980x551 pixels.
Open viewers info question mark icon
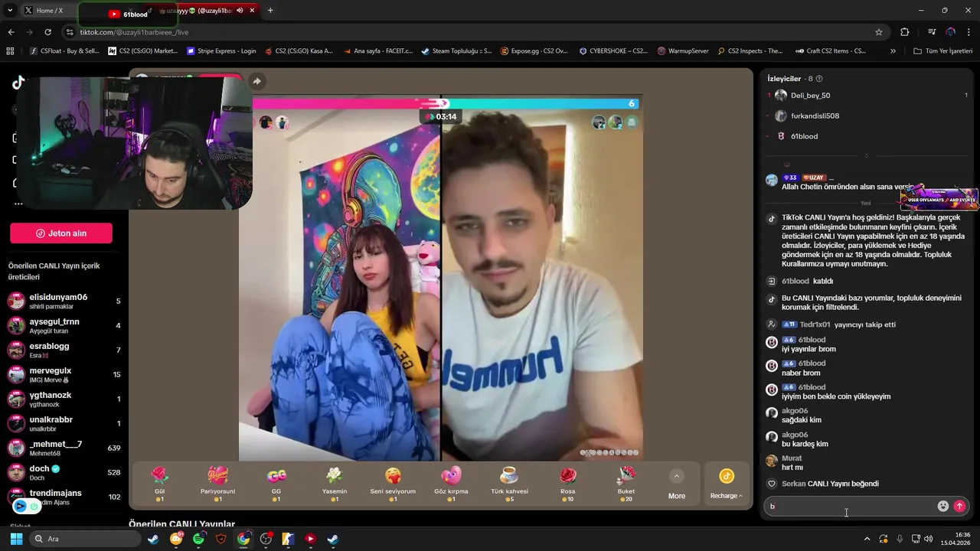click(x=819, y=79)
